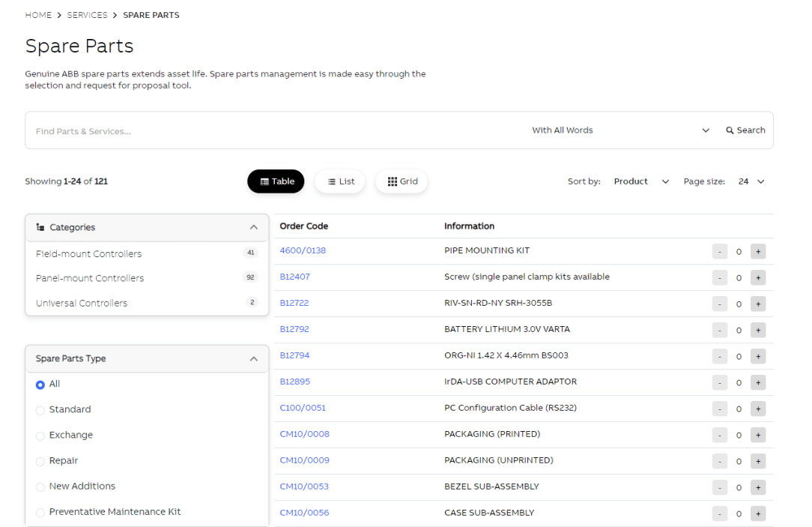Collapse the Categories panel
This screenshot has width=812, height=527.
[253, 228]
